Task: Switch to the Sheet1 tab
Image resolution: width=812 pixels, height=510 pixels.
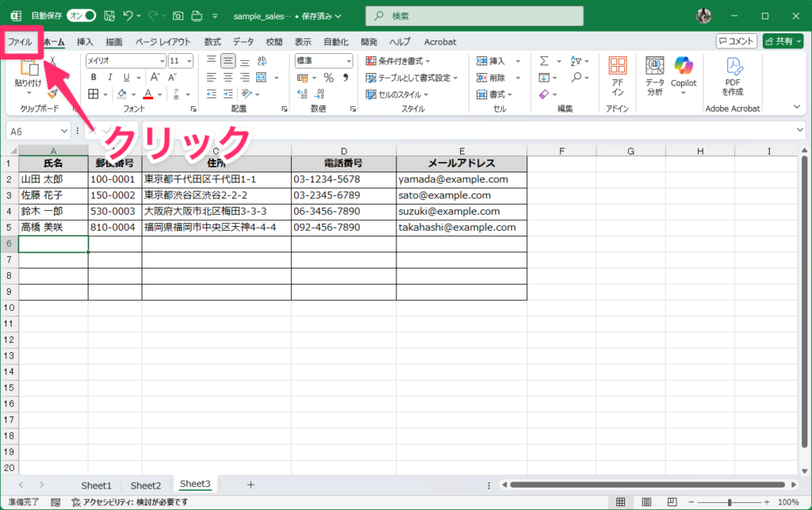Action: tap(96, 485)
